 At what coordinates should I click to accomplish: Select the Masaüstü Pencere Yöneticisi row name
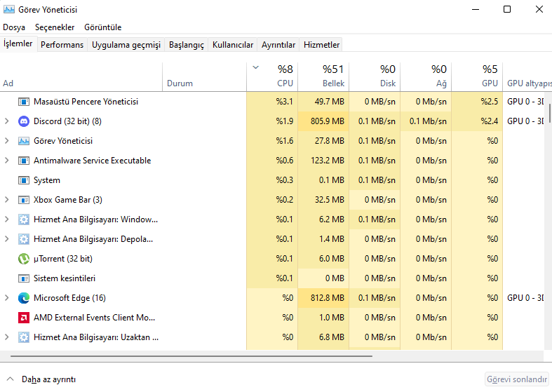tap(86, 102)
